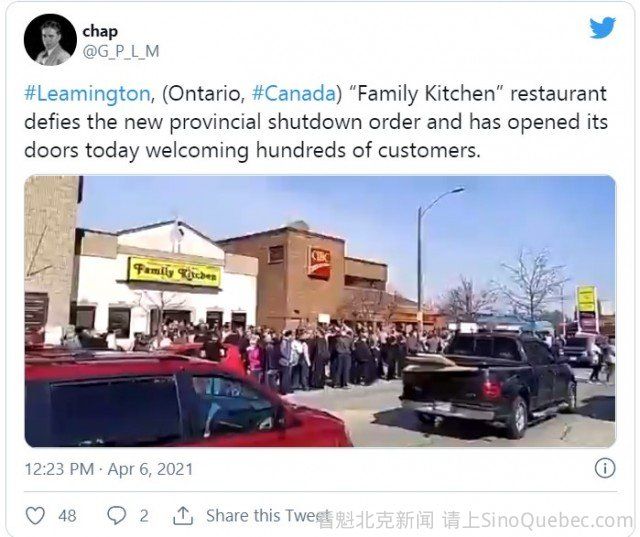Like the tweet with heart icon
The width and height of the screenshot is (640, 537).
pos(36,515)
